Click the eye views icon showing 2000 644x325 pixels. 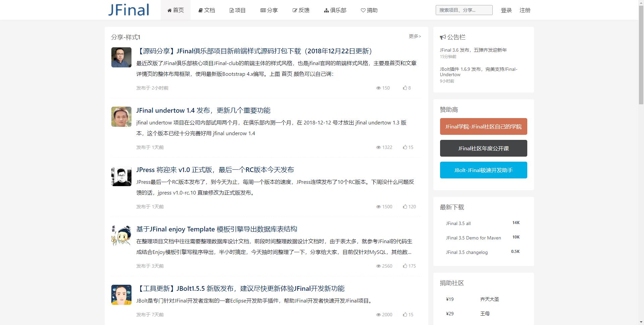click(x=378, y=315)
